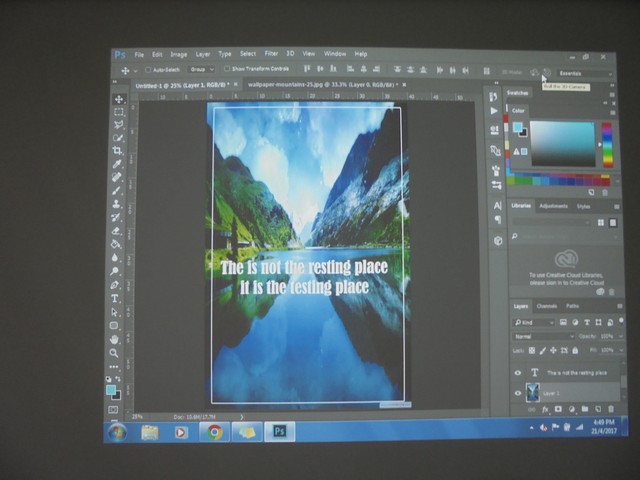Select the Eyedropper tool
The height and width of the screenshot is (480, 640).
(x=118, y=164)
